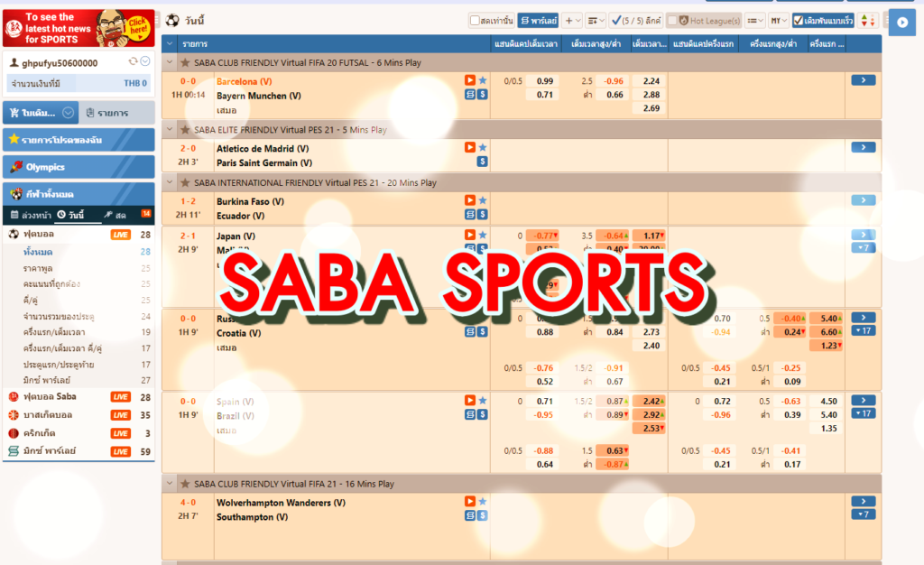Screen dimensions: 924x565
Task: Expand the 7 extra markets for Wolverhampton match
Action: click(864, 514)
